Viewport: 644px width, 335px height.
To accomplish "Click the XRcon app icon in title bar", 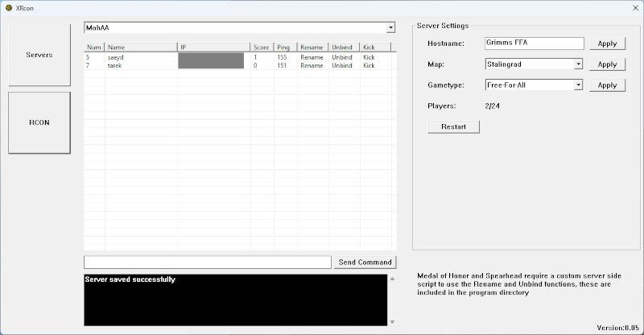I will pos(9,8).
